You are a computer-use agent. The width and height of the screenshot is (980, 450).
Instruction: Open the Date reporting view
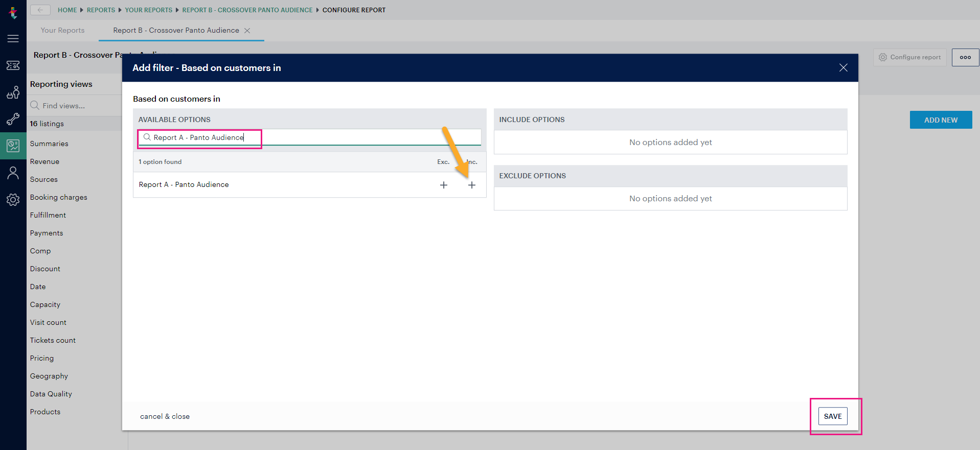click(37, 287)
